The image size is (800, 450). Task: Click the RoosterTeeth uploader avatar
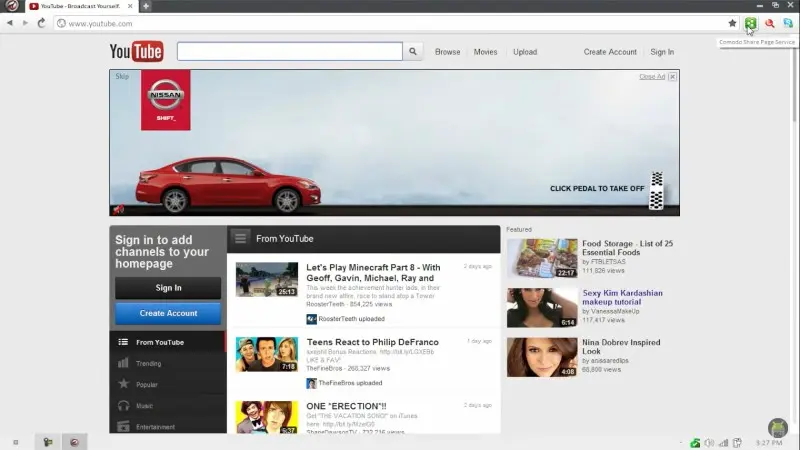[x=311, y=319]
